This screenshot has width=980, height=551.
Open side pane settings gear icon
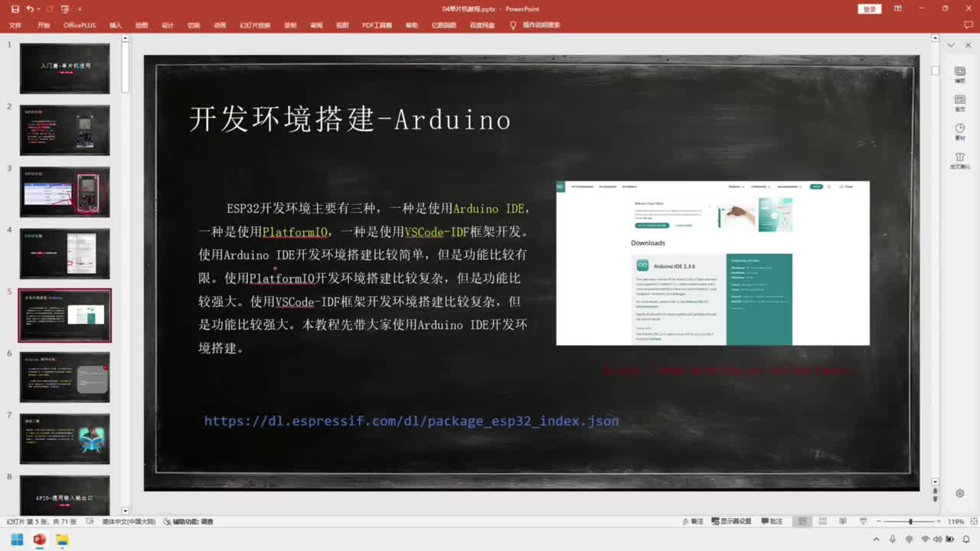(960, 494)
